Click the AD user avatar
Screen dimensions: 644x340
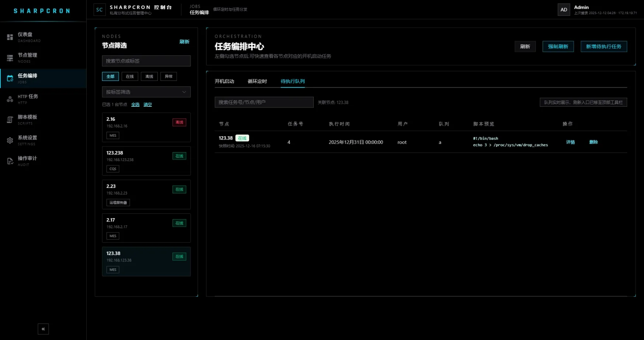[x=564, y=10]
